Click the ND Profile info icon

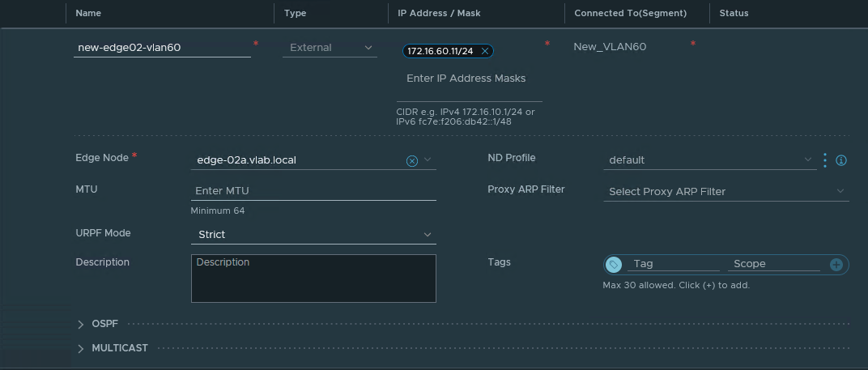841,160
